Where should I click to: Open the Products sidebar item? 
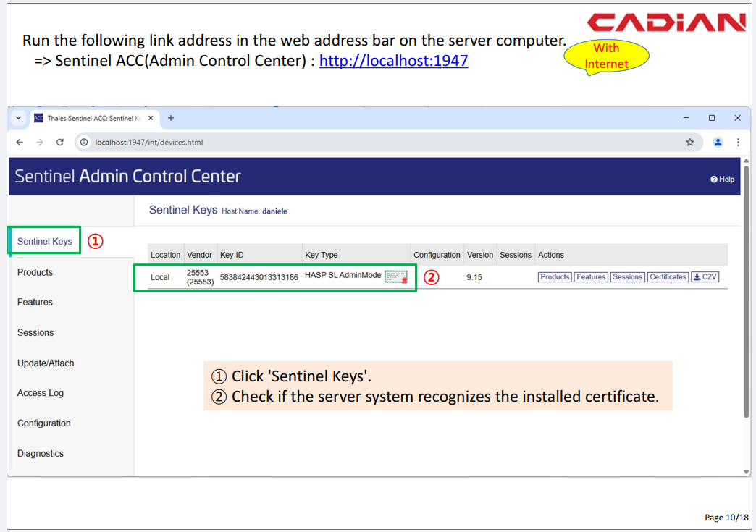(x=35, y=273)
